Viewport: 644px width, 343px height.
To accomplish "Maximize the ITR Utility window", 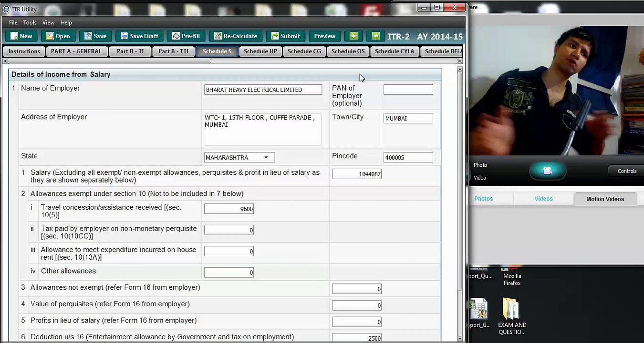I will point(436,7).
